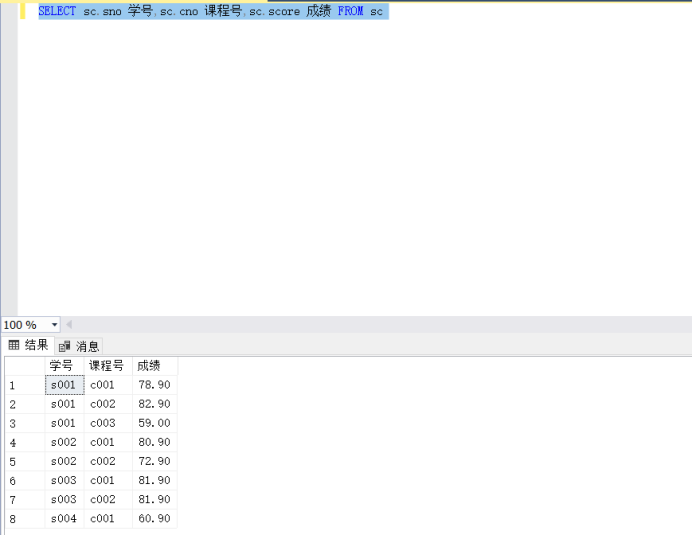This screenshot has height=536, width=692.
Task: Select row header number 7
Action: pos(25,499)
